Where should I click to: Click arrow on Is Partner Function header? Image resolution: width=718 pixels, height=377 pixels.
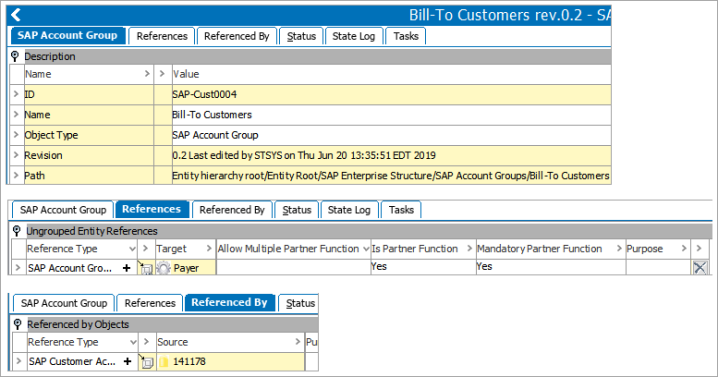pyautogui.click(x=469, y=248)
